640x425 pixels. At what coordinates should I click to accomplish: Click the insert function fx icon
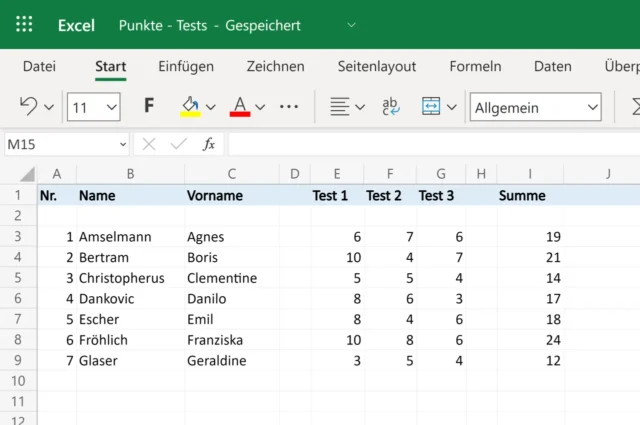(x=209, y=144)
